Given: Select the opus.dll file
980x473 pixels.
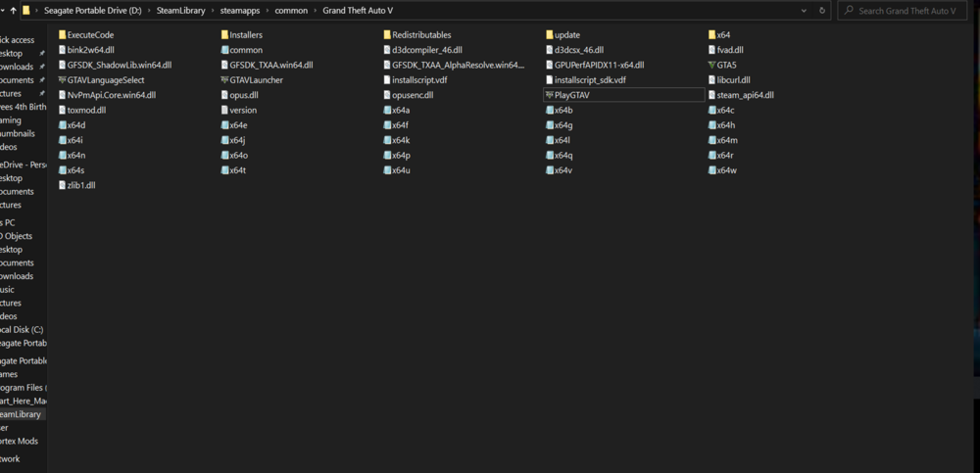Looking at the screenshot, I should pyautogui.click(x=240, y=95).
